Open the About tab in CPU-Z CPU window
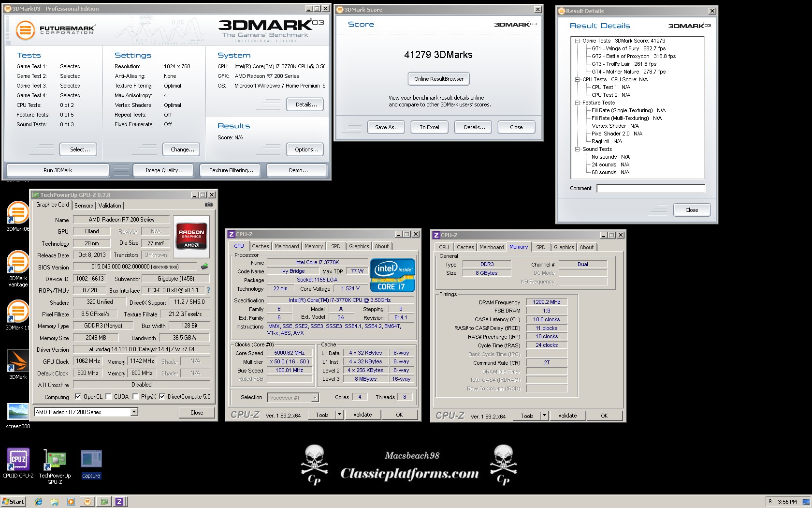Screen dimensions: 812x508 click(x=382, y=246)
